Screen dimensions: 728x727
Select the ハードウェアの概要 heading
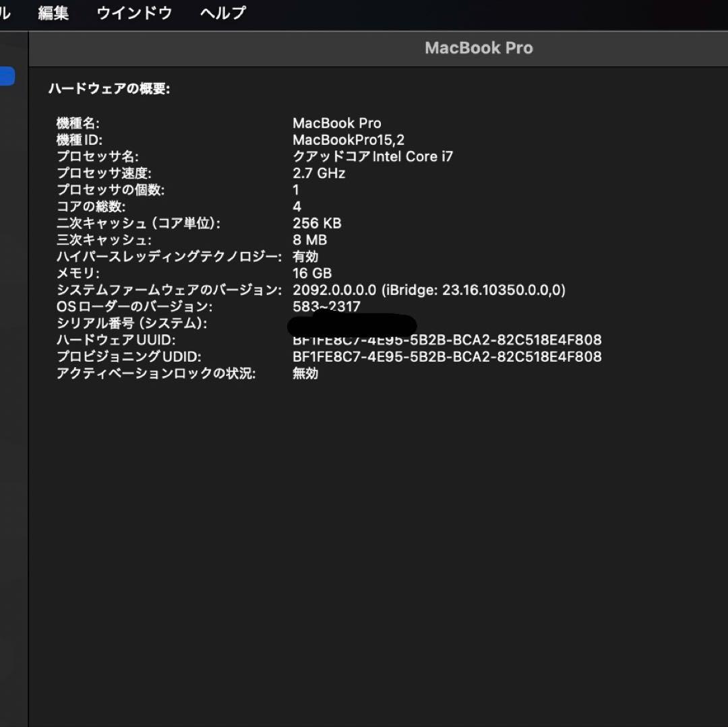[109, 88]
